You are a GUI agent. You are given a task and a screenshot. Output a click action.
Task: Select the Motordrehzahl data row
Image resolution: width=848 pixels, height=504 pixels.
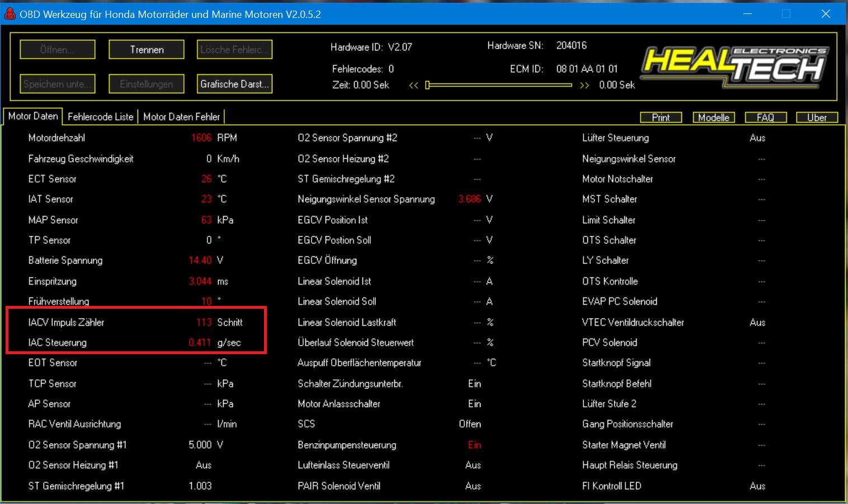click(x=56, y=138)
